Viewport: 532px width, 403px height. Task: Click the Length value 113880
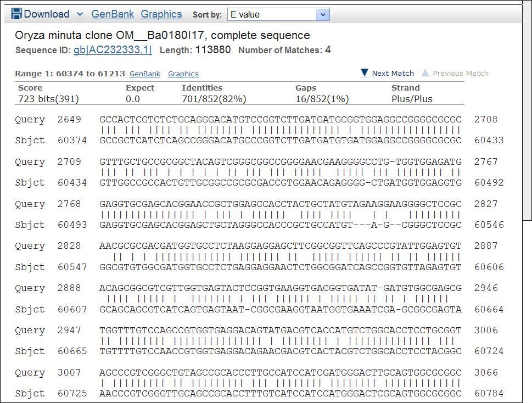coord(212,50)
